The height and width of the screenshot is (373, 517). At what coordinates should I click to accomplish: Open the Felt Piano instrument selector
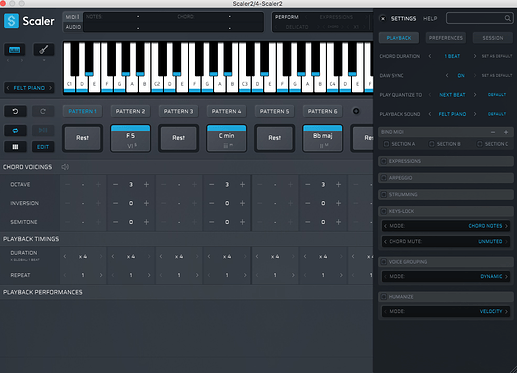click(x=29, y=88)
